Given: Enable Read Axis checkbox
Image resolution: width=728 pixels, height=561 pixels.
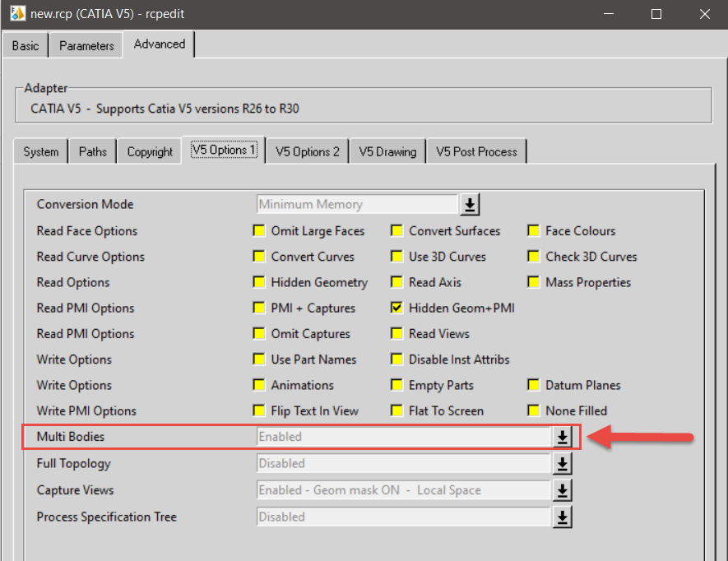Looking at the screenshot, I should 396,282.
